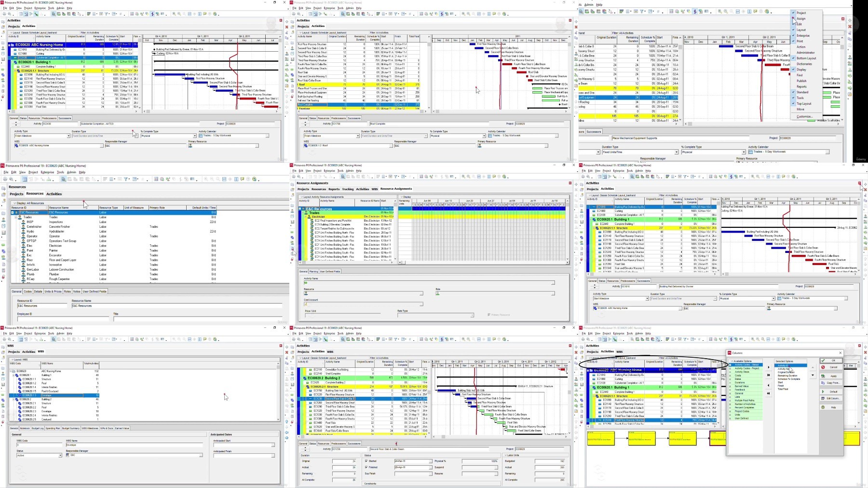Viewport: 868px width, 488px height.
Task: Open Duration Type dropdown showing Fixed Units/Time
Action: pos(676,152)
